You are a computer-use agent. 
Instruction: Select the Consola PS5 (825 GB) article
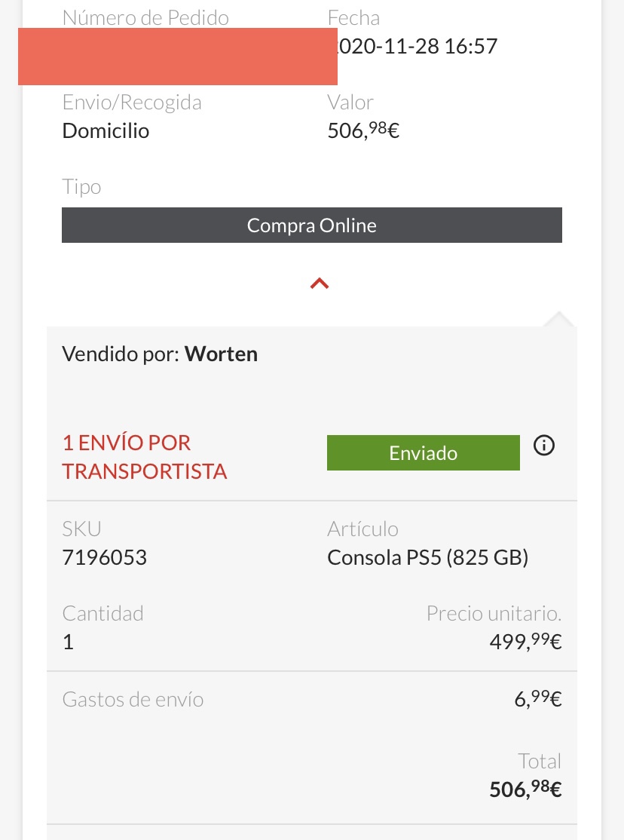pyautogui.click(x=427, y=558)
